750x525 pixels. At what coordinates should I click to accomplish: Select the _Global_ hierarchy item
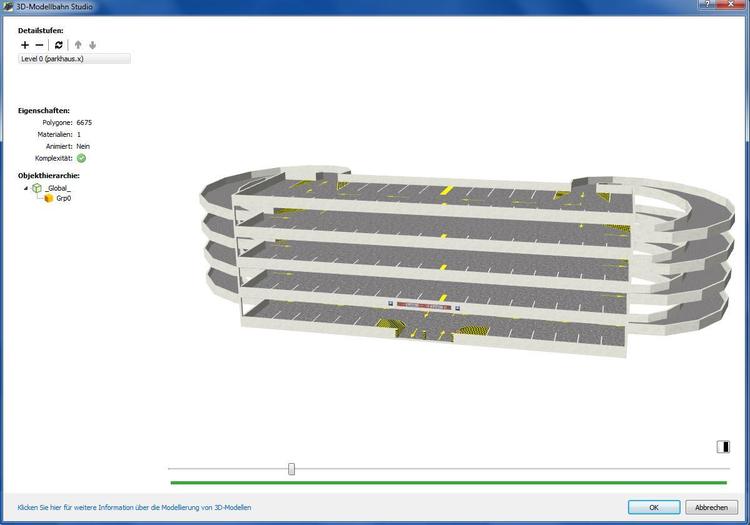[x=58, y=188]
